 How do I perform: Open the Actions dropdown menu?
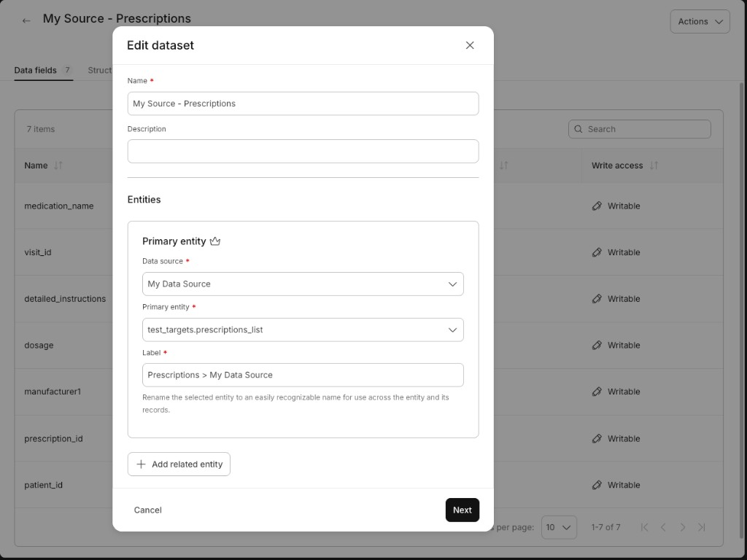point(700,21)
